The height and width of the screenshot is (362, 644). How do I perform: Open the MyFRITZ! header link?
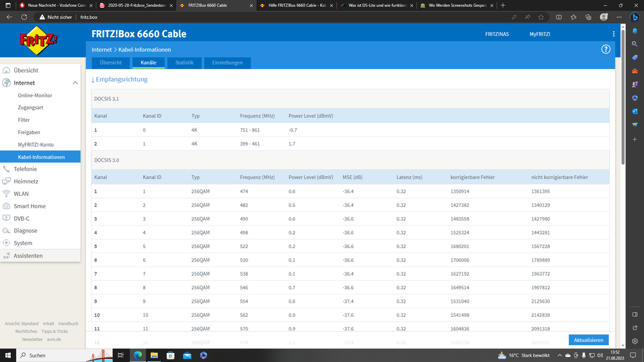tap(540, 34)
